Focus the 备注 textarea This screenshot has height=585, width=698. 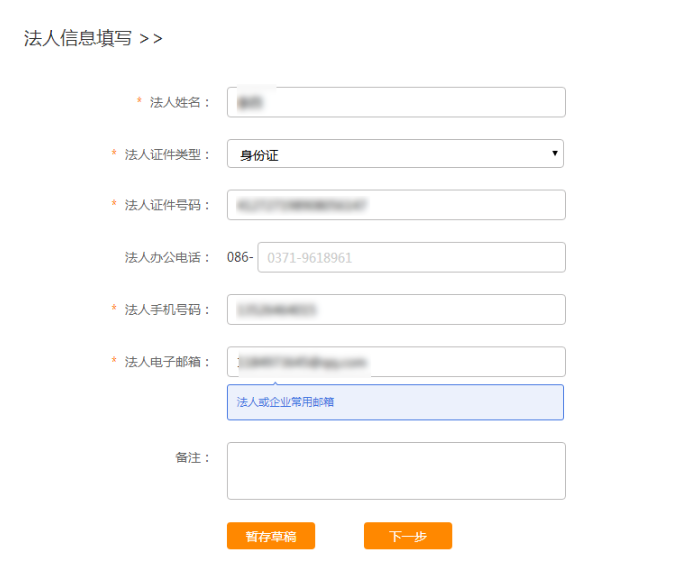point(396,470)
